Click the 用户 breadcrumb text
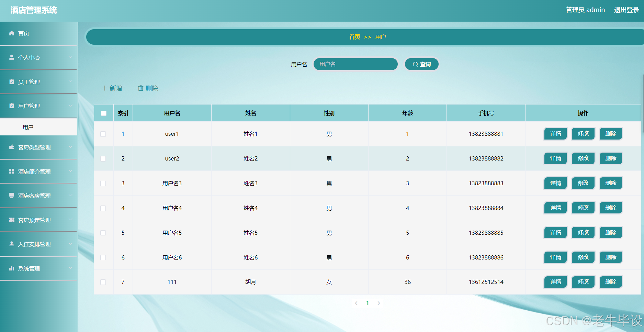Image resolution: width=644 pixels, height=332 pixels. (x=381, y=37)
